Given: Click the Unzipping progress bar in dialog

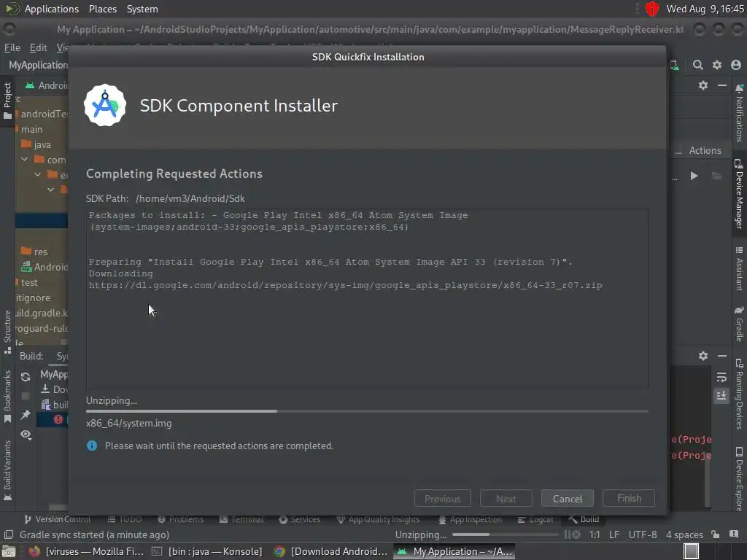Looking at the screenshot, I should tap(367, 411).
